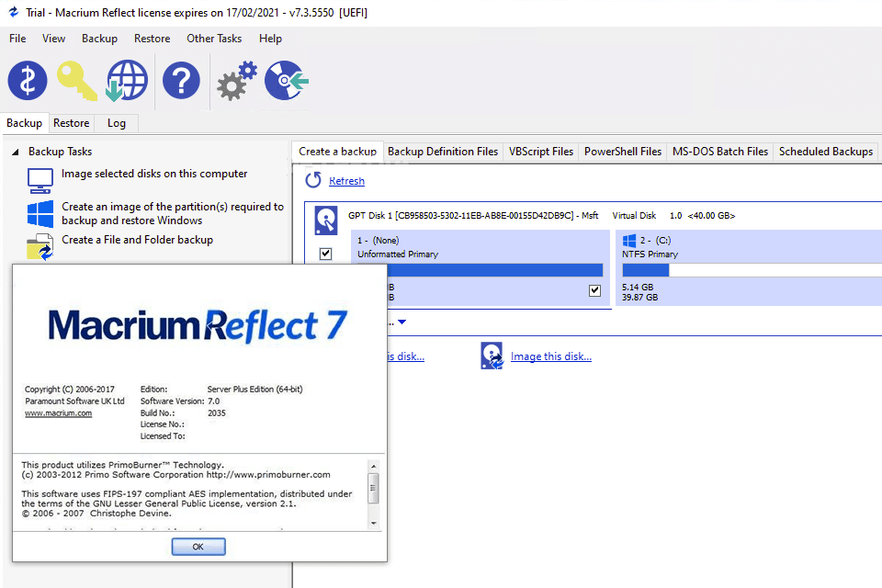Click OK in the About dialog
Screen dimensions: 882x588
pos(198,547)
